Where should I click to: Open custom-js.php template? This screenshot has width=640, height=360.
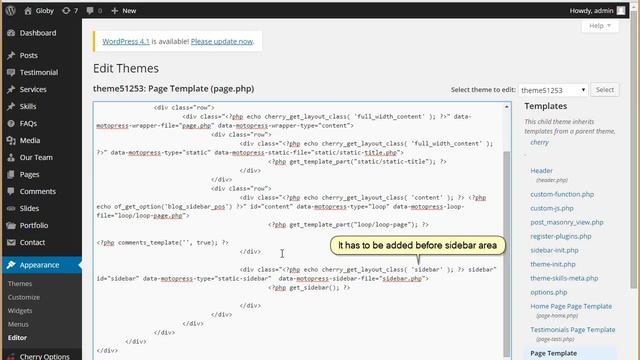click(x=552, y=208)
